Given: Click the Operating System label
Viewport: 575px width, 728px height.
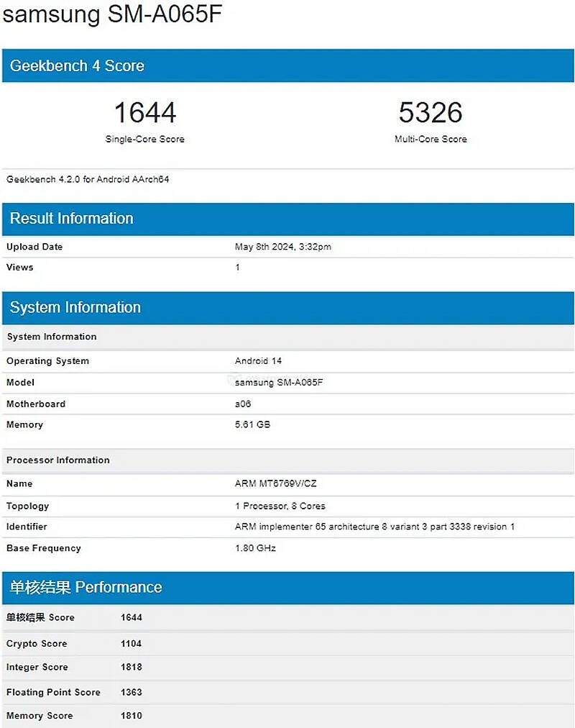Looking at the screenshot, I should 47,360.
